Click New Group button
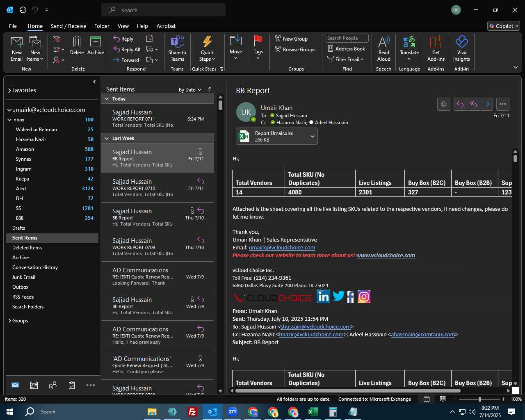The height and width of the screenshot is (420, 525). point(291,39)
